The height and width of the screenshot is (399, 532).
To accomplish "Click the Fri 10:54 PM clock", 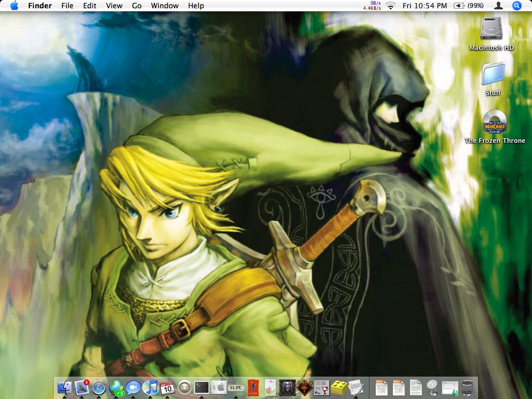I will click(425, 5).
